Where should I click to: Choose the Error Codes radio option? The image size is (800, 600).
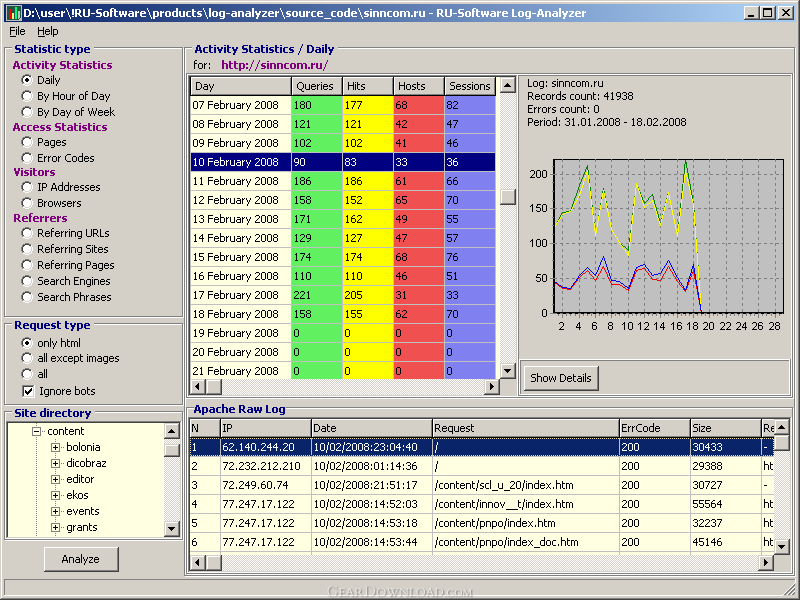[27, 158]
